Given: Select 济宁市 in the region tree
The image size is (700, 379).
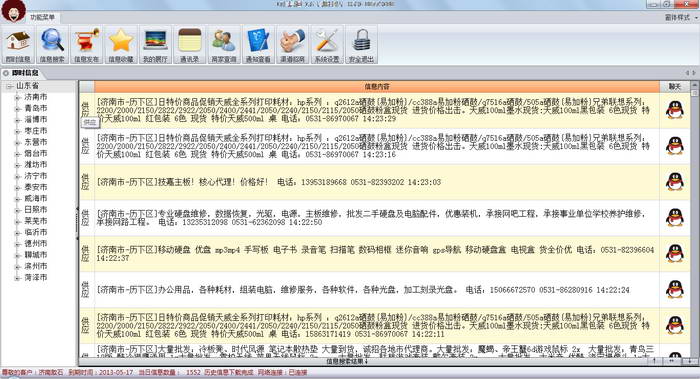Looking at the screenshot, I should tap(36, 176).
